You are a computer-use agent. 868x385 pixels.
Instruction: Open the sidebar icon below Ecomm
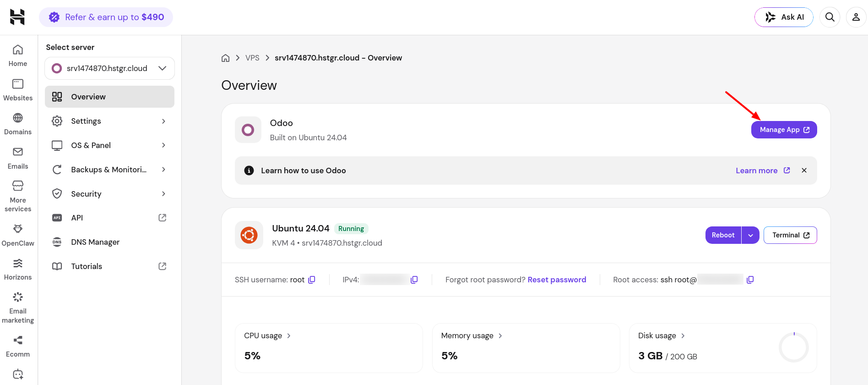click(18, 374)
